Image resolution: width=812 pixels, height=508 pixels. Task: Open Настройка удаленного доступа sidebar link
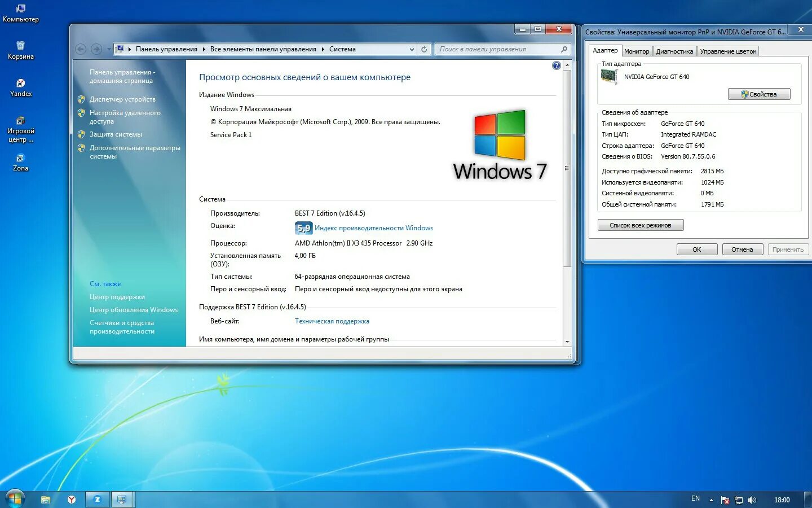(x=125, y=117)
